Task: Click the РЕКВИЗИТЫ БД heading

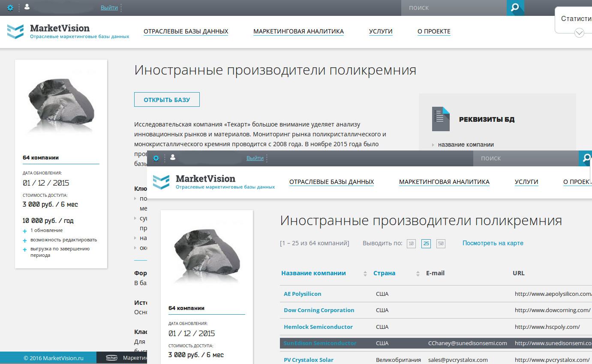Action: [x=487, y=120]
